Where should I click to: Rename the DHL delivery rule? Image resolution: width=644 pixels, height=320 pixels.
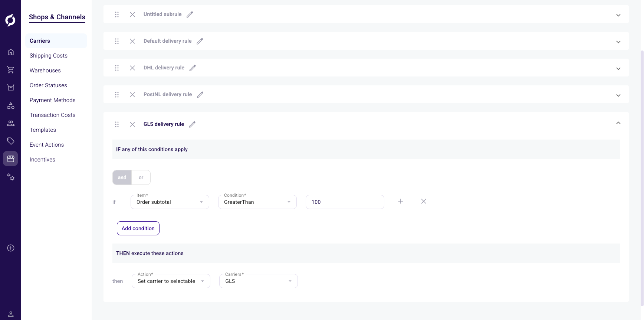[193, 68]
